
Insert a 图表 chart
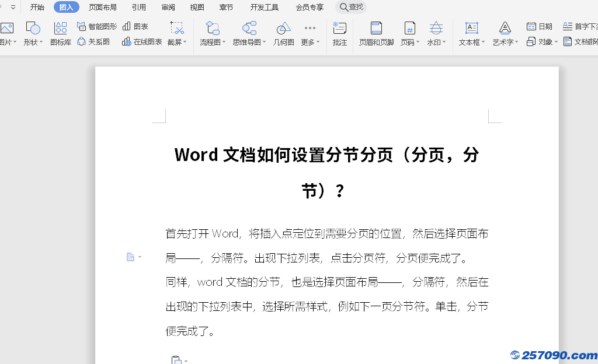[x=135, y=26]
